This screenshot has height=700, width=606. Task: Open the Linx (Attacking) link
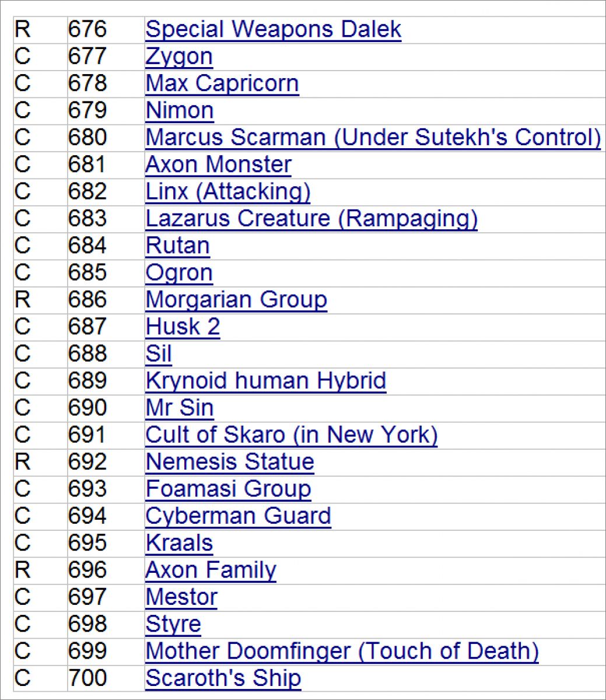tap(227, 191)
